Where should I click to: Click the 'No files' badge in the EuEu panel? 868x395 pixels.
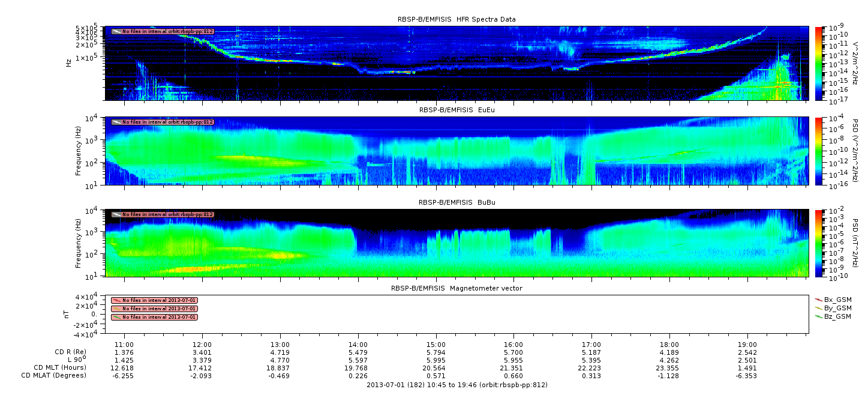pos(163,122)
